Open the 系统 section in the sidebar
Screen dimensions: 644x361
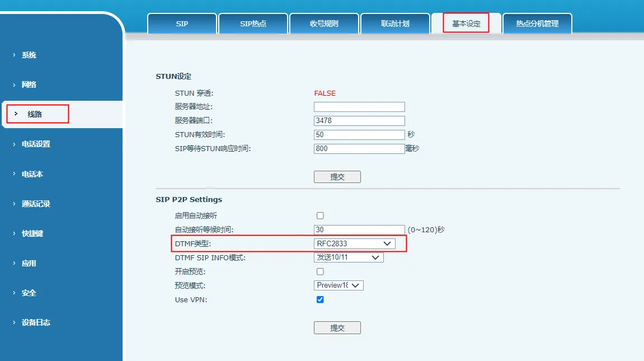click(x=29, y=54)
